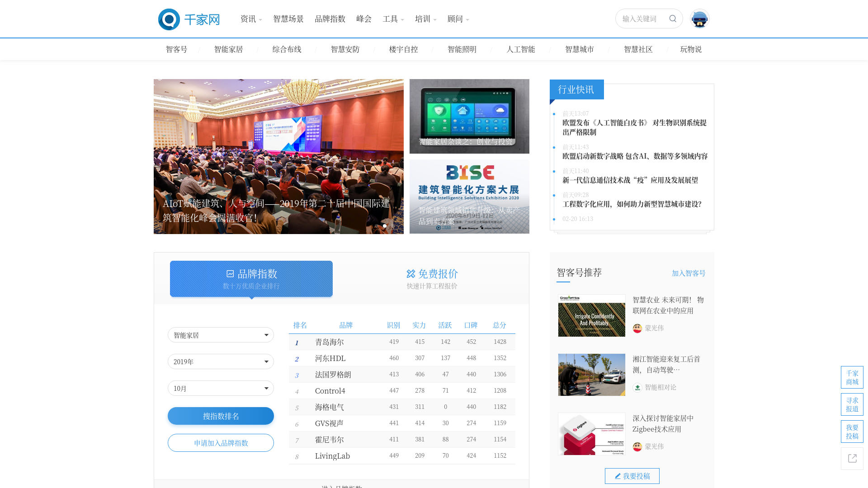The height and width of the screenshot is (488, 868).
Task: Select the active white carousel indicator dot
Action: click(x=385, y=226)
